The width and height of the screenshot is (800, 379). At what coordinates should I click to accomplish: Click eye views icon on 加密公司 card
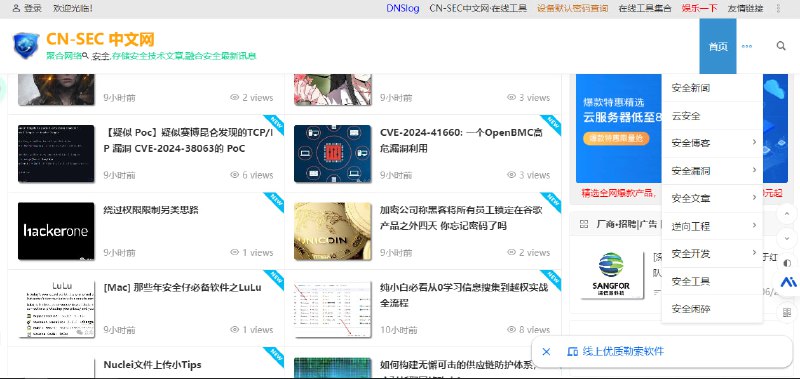click(511, 252)
